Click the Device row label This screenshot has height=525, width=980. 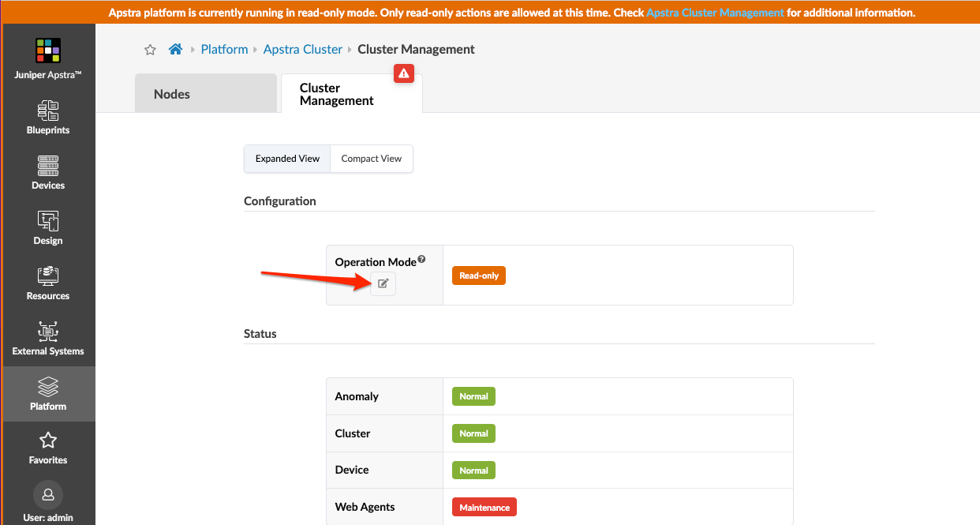tap(352, 470)
